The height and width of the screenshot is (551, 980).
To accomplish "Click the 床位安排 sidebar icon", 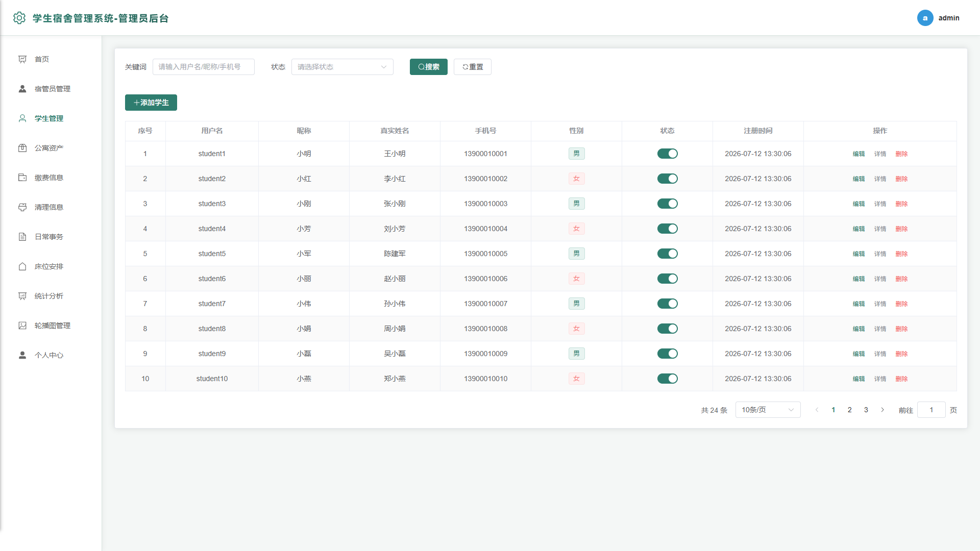I will (x=22, y=266).
